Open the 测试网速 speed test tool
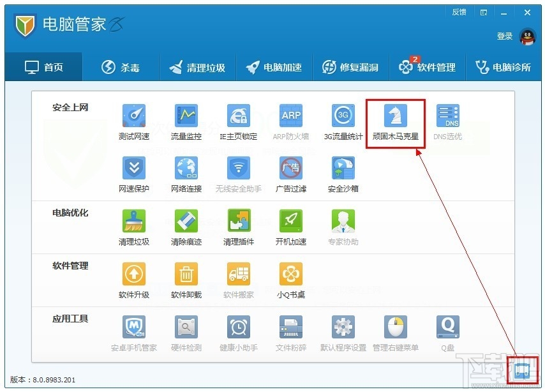The image size is (545, 392). click(x=134, y=122)
